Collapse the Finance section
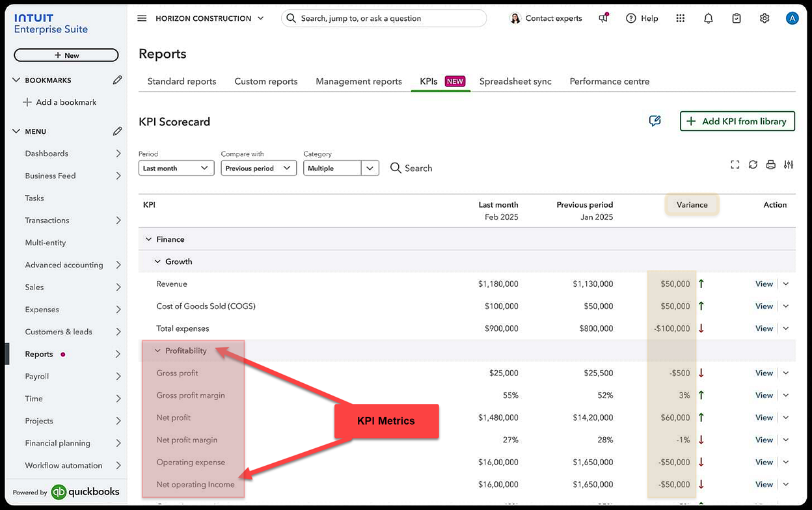The height and width of the screenshot is (510, 812). click(148, 239)
